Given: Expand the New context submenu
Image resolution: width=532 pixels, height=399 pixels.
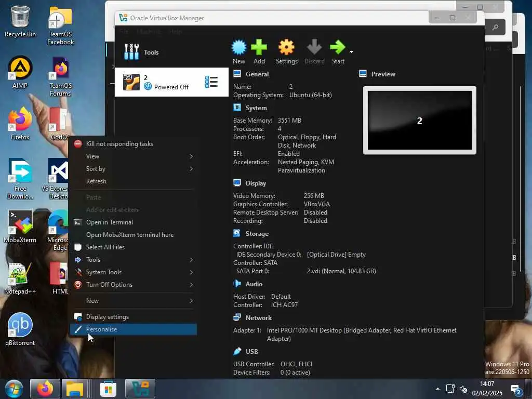Looking at the screenshot, I should point(134,301).
